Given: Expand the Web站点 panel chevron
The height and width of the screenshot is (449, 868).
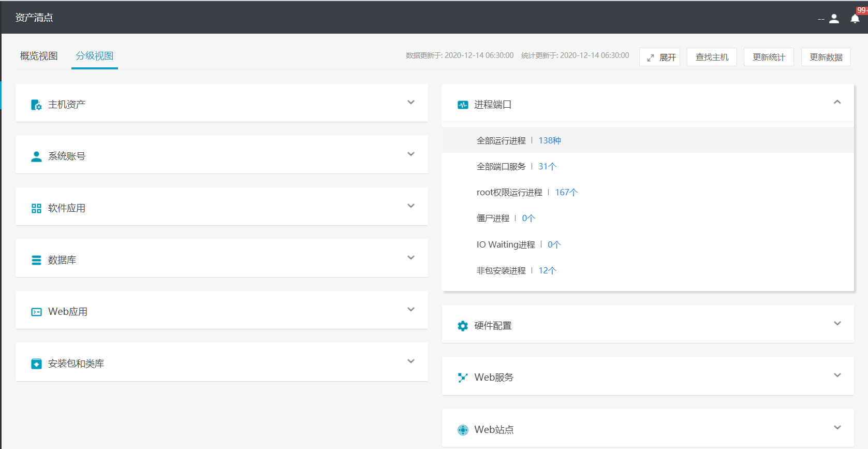Looking at the screenshot, I should pos(837,428).
